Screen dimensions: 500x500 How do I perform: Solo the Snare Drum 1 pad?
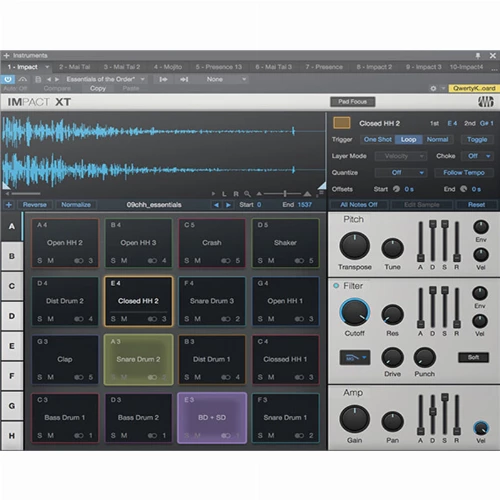(260, 436)
